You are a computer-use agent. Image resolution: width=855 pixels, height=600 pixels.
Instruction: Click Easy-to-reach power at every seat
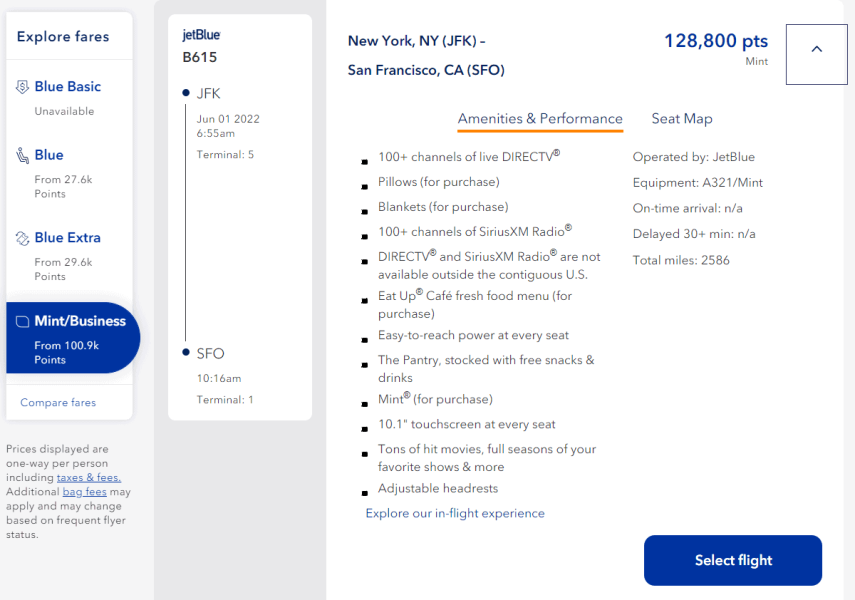click(473, 335)
